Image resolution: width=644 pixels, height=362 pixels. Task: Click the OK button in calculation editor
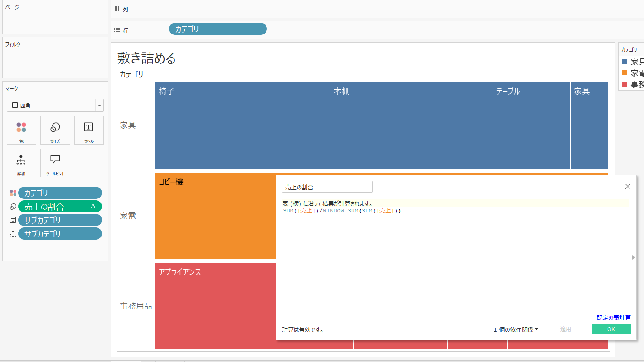(x=611, y=329)
